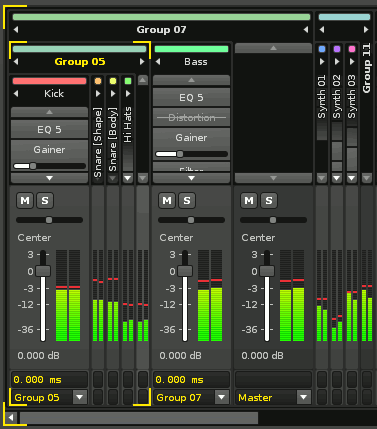Solo the Master-routed Group 07 channel
This screenshot has width=377, height=429.
269,201
